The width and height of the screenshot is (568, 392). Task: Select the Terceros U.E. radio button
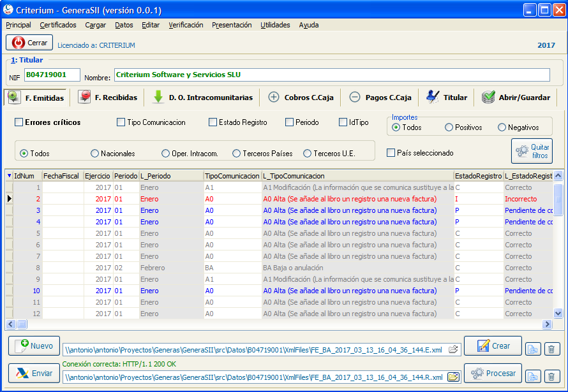pyautogui.click(x=307, y=154)
